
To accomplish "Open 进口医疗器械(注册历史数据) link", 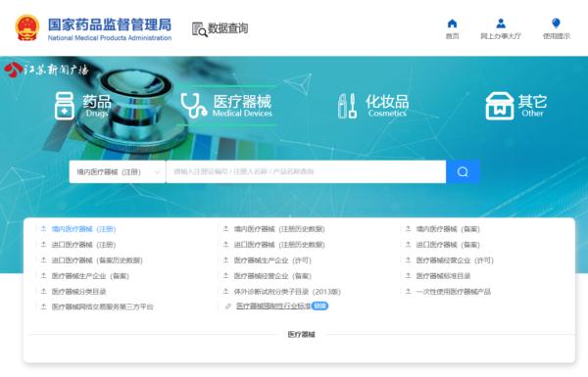I will point(279,245).
